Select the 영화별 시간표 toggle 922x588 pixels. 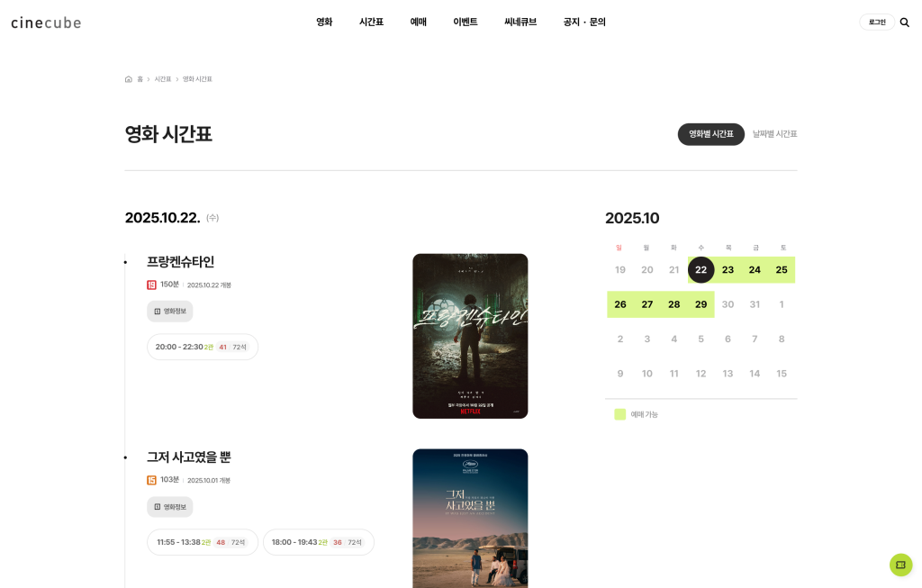pos(711,134)
